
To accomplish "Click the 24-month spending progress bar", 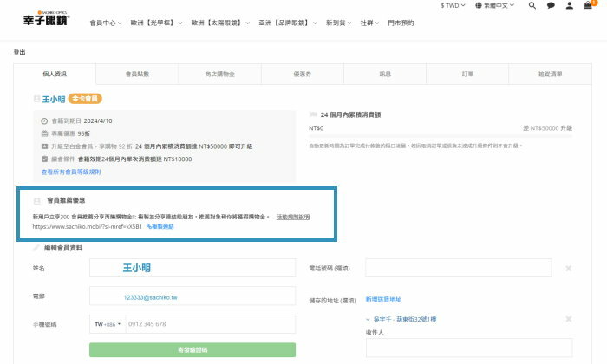I will click(441, 135).
